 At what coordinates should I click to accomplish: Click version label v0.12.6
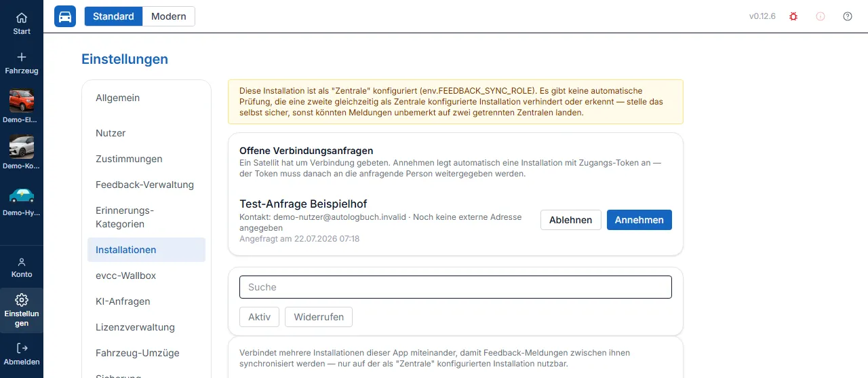point(762,16)
